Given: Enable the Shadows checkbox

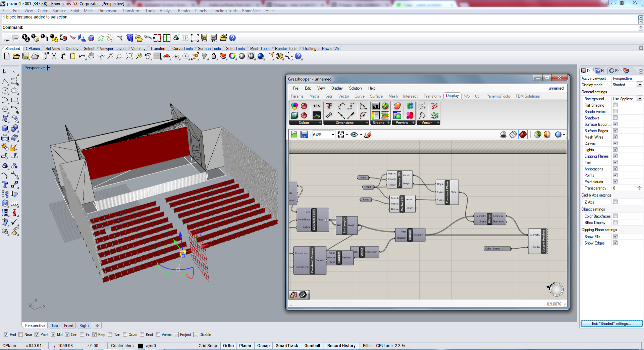Looking at the screenshot, I should click(615, 118).
